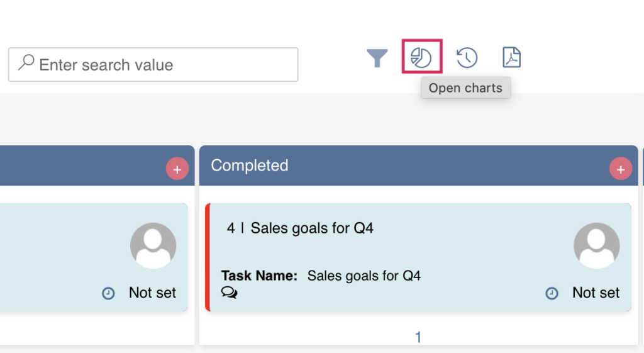
Task: Select 'Not set' due date on the left card
Action: (x=152, y=293)
